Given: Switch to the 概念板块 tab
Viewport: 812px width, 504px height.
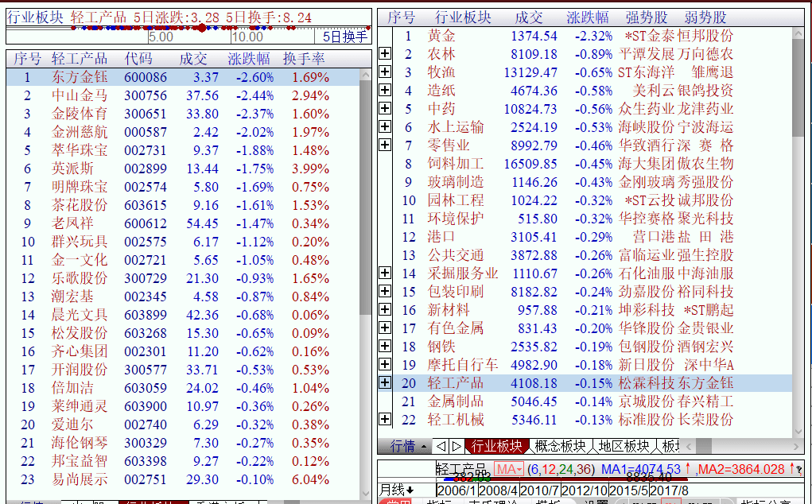Looking at the screenshot, I should [561, 446].
